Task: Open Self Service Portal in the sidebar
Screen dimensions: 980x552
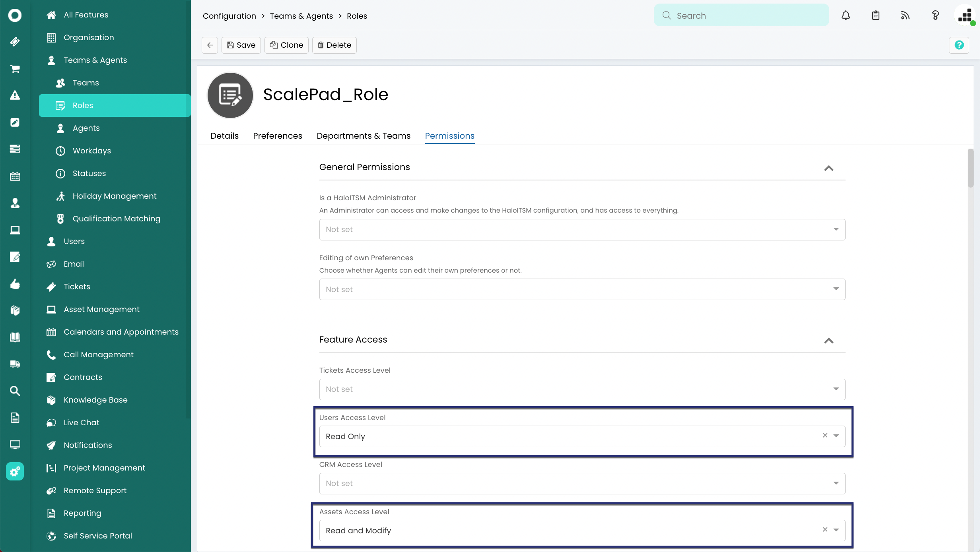Action: click(115, 536)
